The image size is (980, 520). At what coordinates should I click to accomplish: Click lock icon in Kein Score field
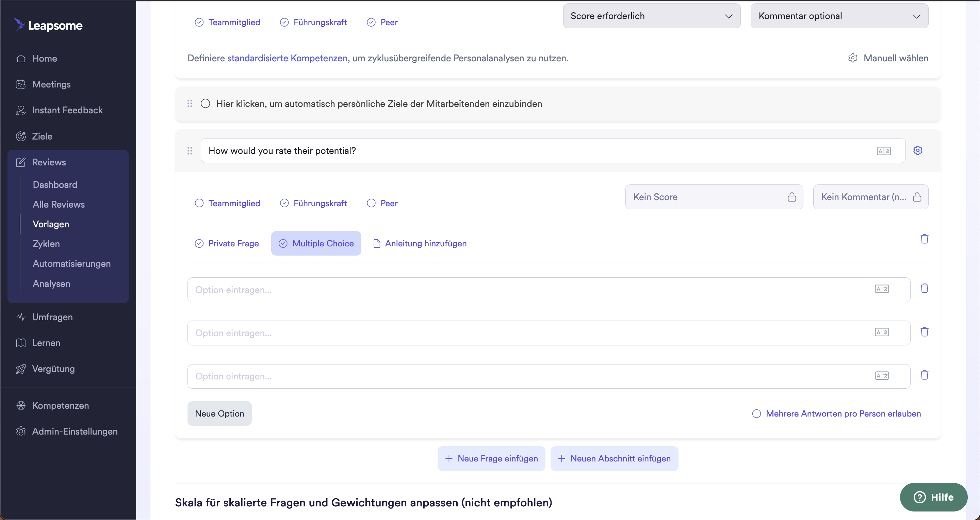[x=792, y=197]
